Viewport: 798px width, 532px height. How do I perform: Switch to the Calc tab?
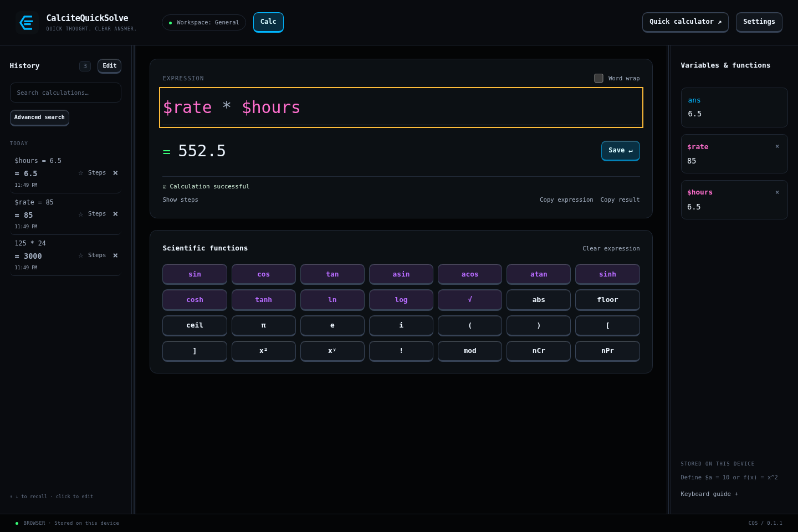click(268, 22)
